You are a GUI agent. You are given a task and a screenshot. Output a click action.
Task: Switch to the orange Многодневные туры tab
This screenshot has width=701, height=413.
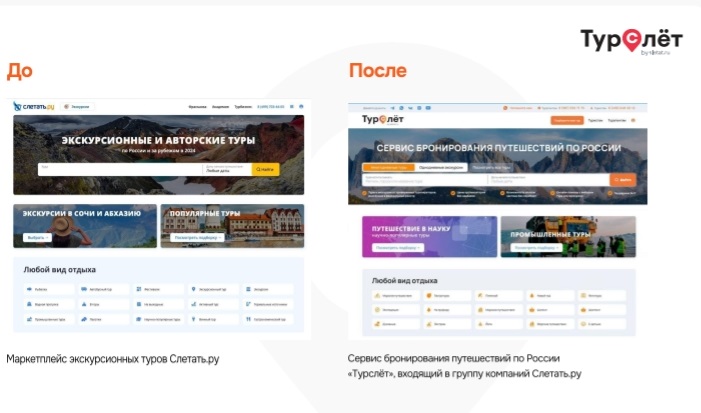[x=389, y=168]
